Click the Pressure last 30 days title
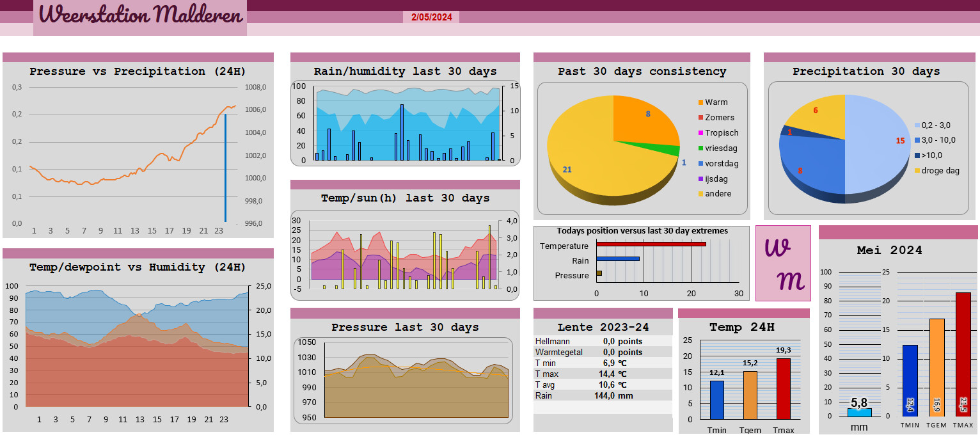This screenshot has width=980, height=437. pyautogui.click(x=405, y=328)
